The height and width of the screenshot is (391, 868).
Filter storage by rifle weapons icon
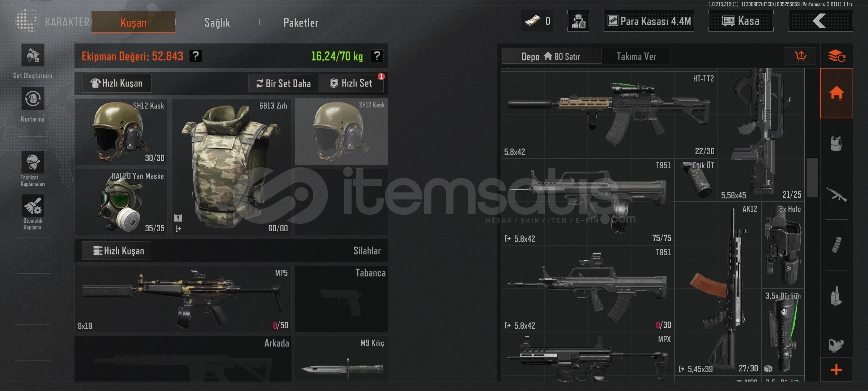tap(837, 194)
